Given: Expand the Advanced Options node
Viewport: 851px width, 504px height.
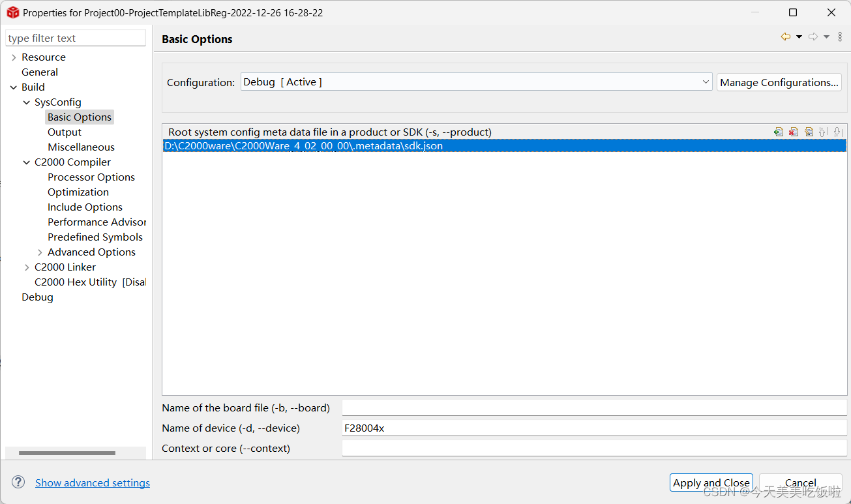Looking at the screenshot, I should tap(40, 252).
